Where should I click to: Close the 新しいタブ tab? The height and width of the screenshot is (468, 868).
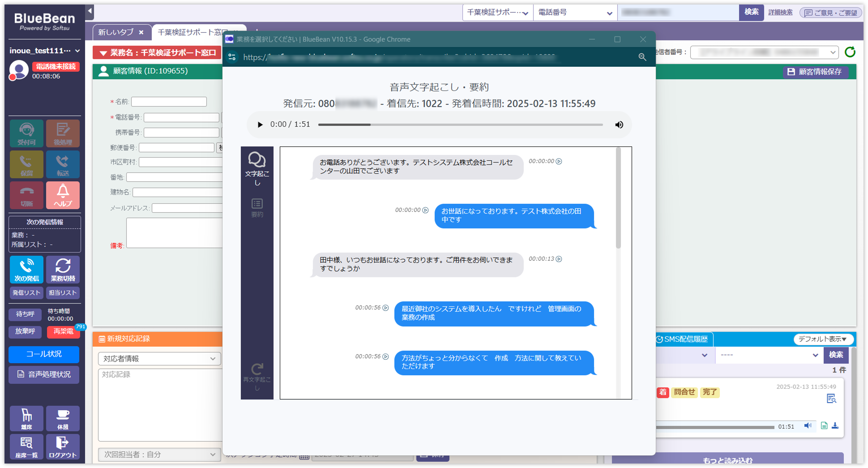pos(141,32)
